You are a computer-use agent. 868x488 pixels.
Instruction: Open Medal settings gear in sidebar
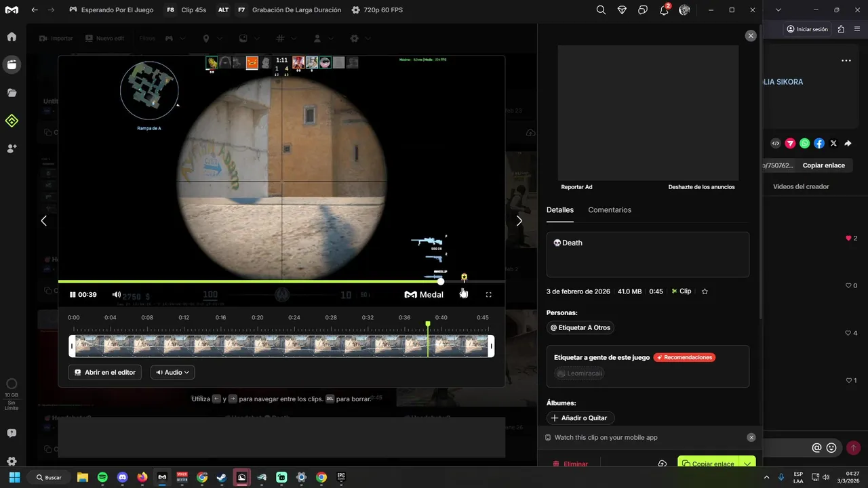[x=12, y=462]
